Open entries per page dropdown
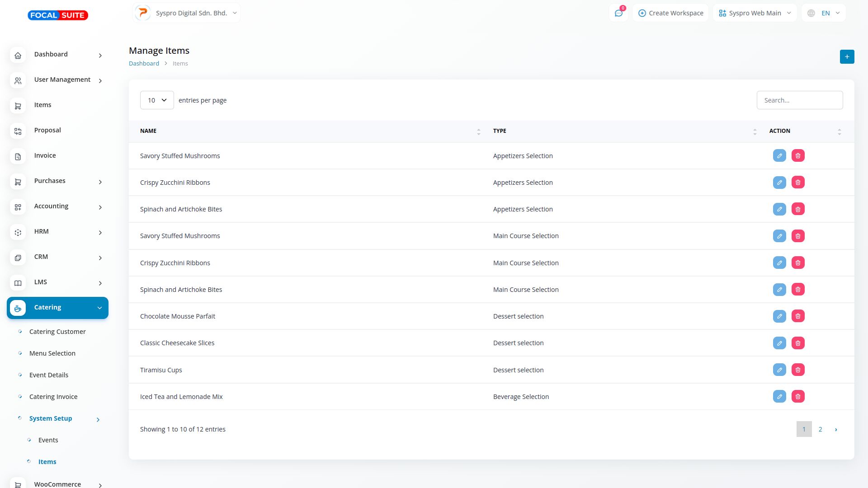 (x=157, y=100)
